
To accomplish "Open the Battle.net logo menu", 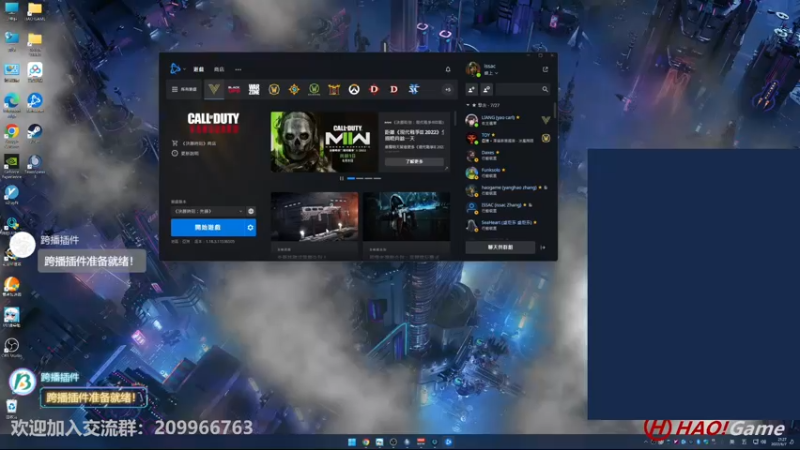I will (176, 68).
